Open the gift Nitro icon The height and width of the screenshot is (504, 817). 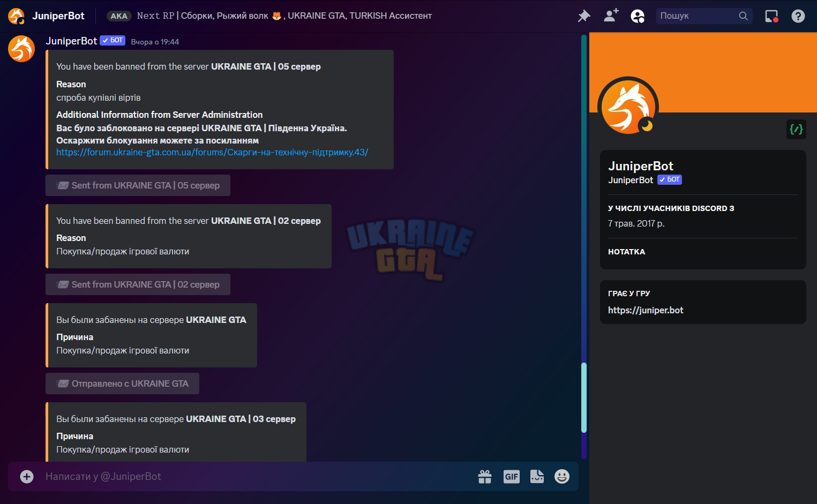485,476
